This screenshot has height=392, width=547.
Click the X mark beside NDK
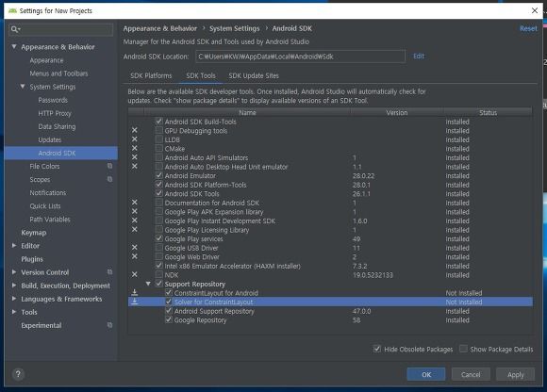134,274
